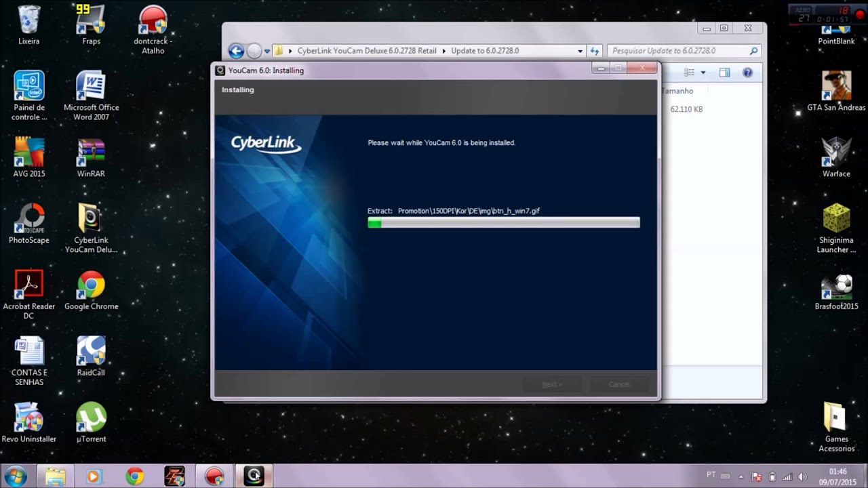Click the CyberLink logo in installer

click(266, 144)
